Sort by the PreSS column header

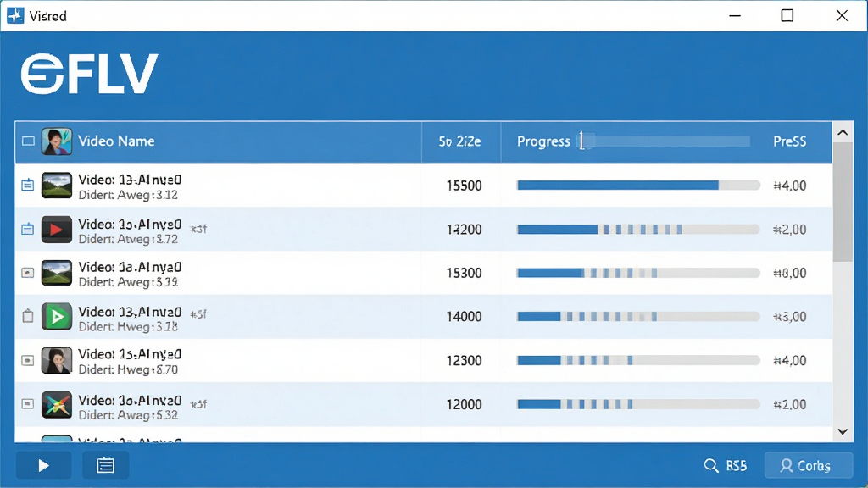click(790, 141)
